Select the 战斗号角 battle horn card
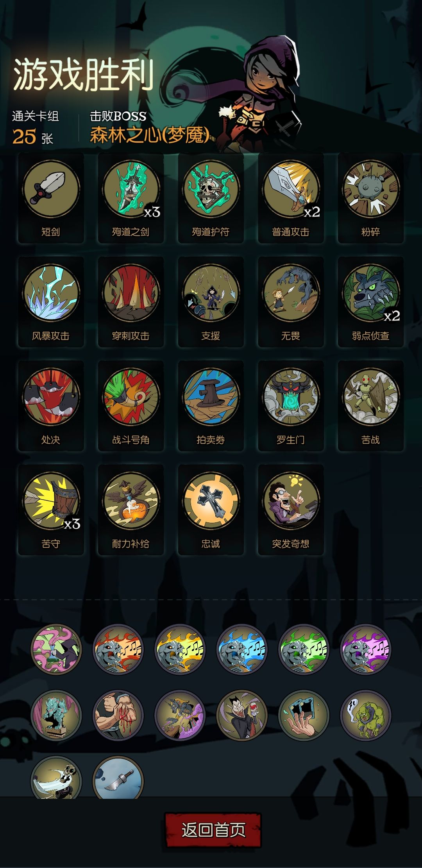This screenshot has width=422, height=868. (131, 406)
